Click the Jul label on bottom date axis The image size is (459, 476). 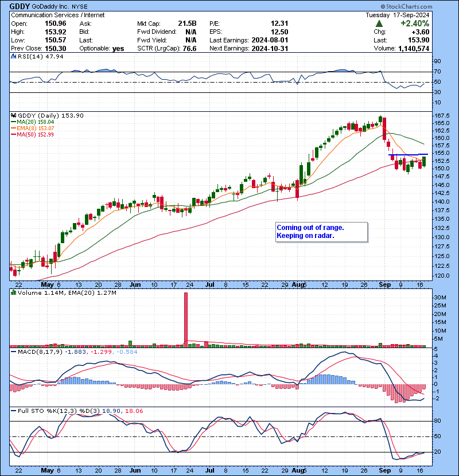pos(210,470)
